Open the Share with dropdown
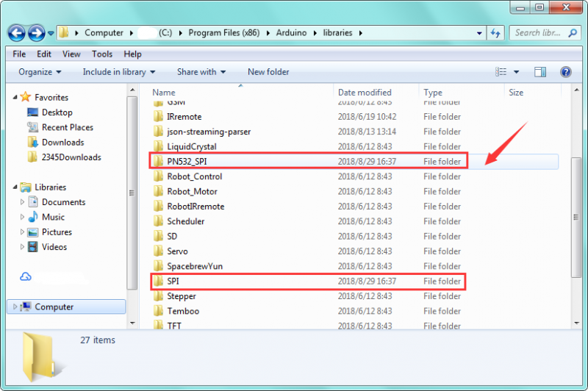 click(201, 72)
